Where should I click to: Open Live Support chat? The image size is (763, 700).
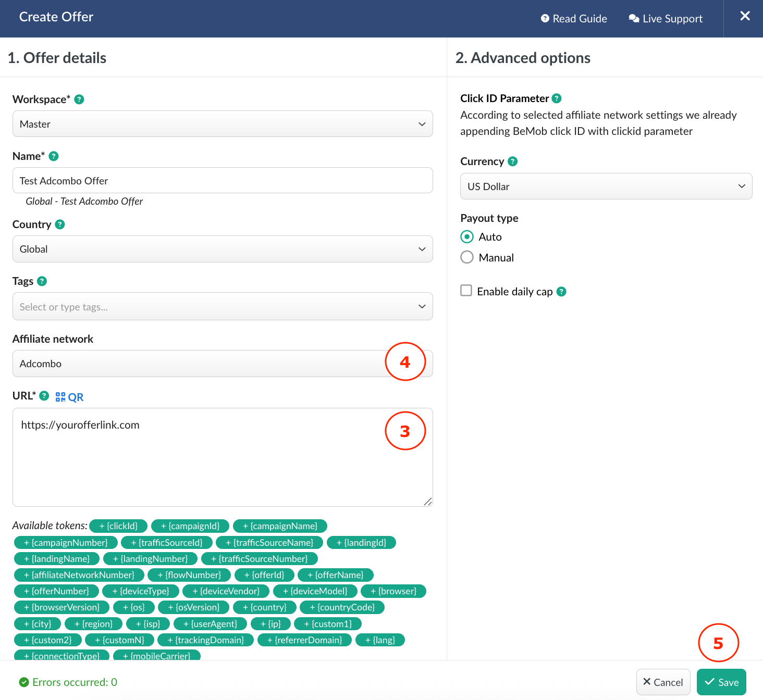point(666,19)
